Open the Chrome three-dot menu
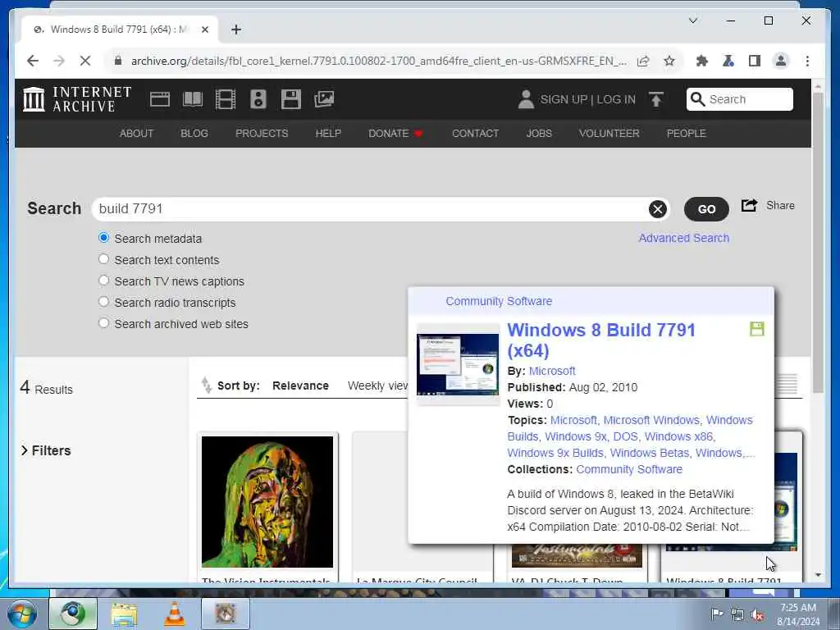This screenshot has width=840, height=630. pos(807,61)
